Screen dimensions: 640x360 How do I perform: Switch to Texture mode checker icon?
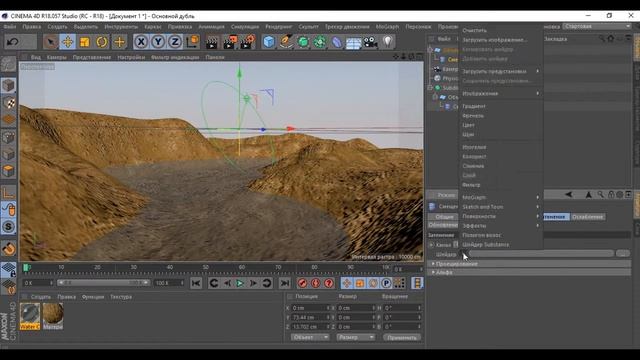tap(9, 102)
